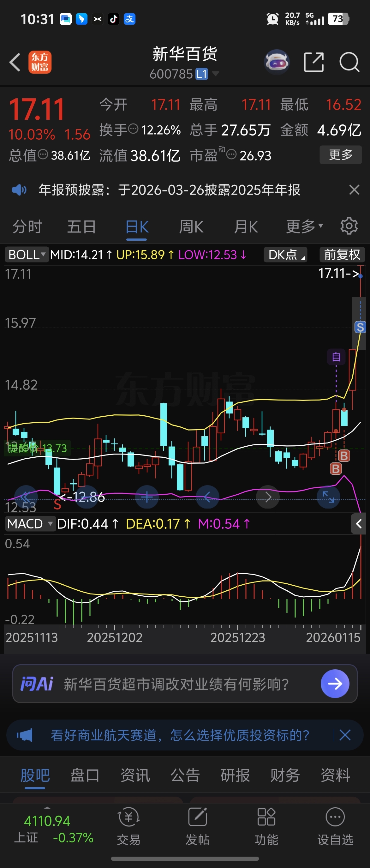Viewport: 370px width, 868px height.
Task: Switch to 周K chart tab
Action: [x=191, y=227]
